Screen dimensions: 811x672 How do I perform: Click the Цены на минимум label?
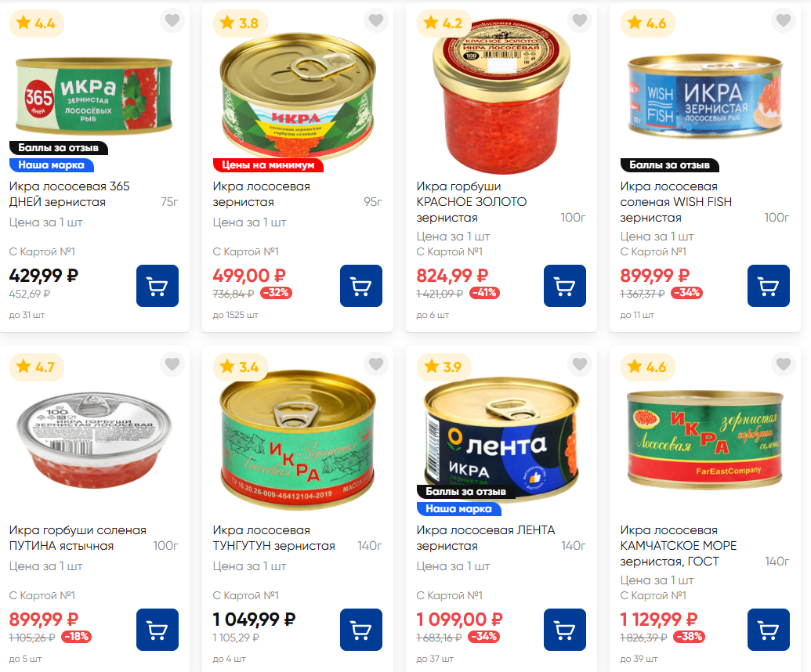click(268, 165)
